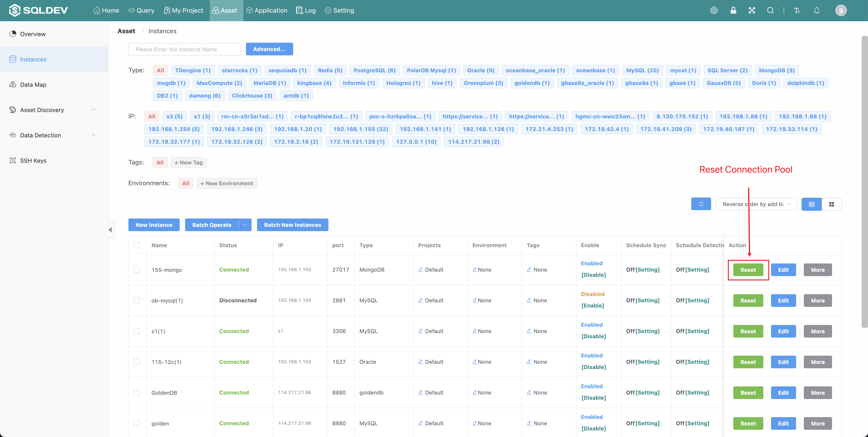Open the sort order dropdown

[x=756, y=204]
